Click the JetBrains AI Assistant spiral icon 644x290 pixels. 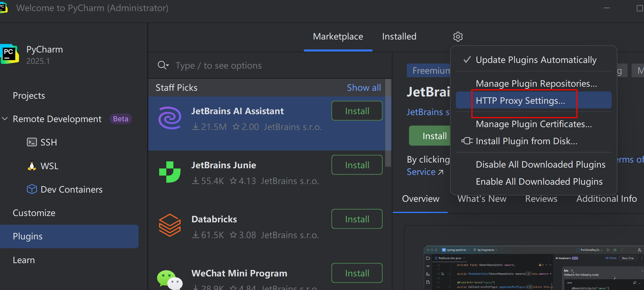coord(170,118)
